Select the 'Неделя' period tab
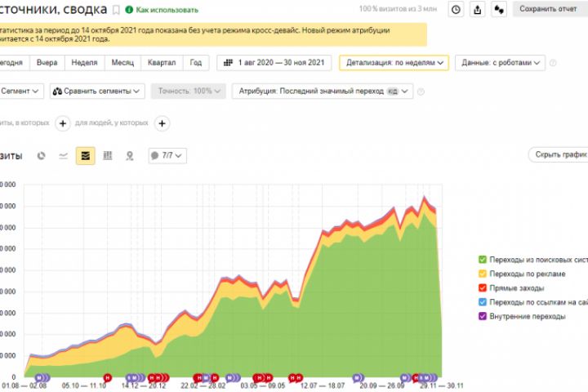The height and width of the screenshot is (392, 588). pyautogui.click(x=84, y=63)
